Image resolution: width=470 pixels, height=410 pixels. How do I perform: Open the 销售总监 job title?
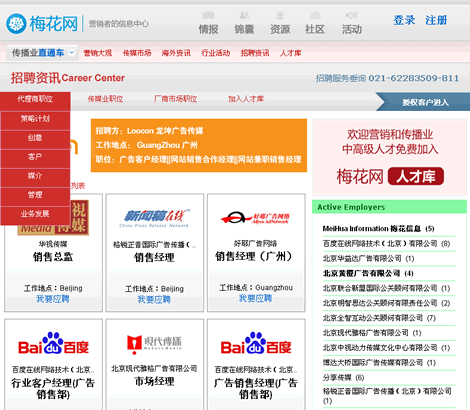(53, 257)
